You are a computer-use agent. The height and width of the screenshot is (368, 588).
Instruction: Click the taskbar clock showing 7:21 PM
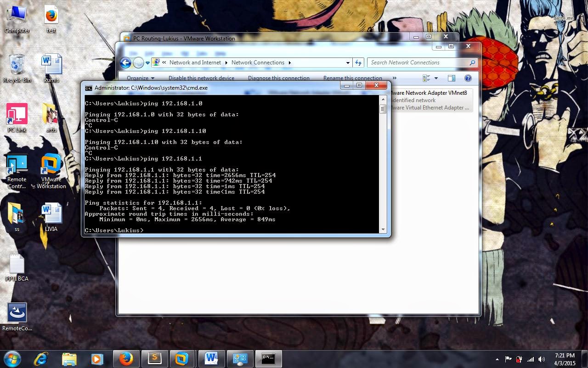tap(565, 359)
